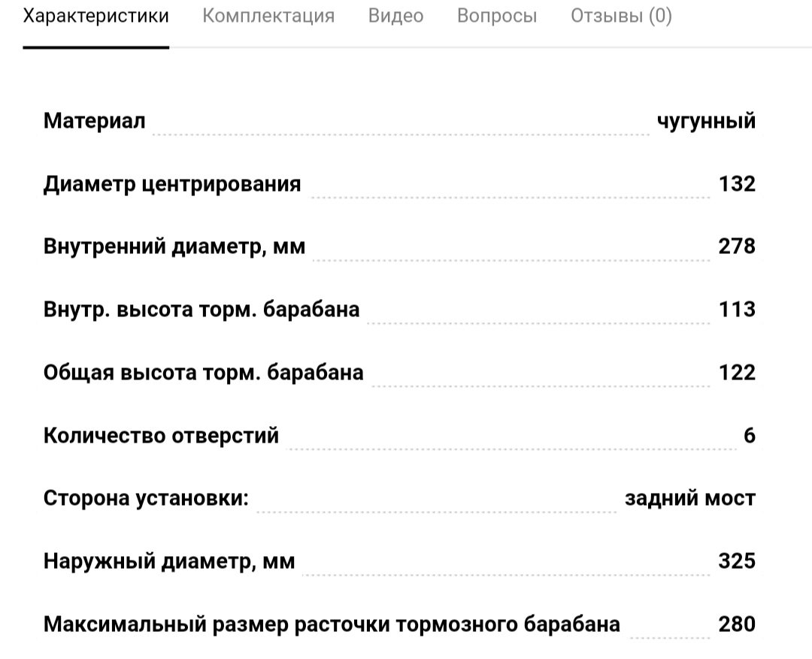
Task: Select the inner diameter value 278
Action: pyautogui.click(x=737, y=246)
